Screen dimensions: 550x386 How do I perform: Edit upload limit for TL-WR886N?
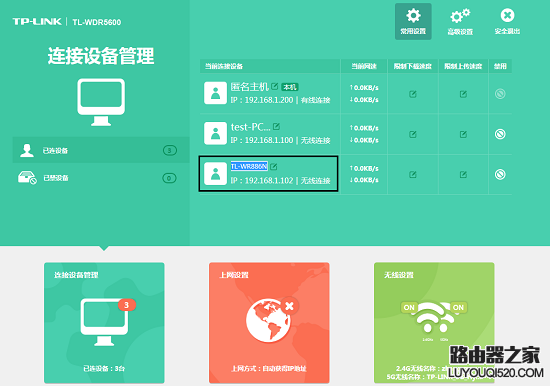(463, 174)
